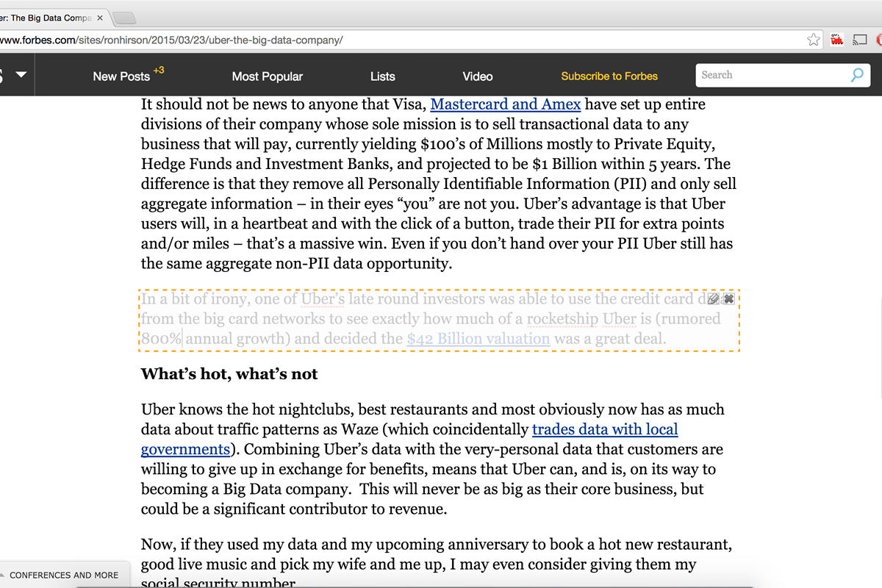Open the Lists menu
The image size is (882, 588).
click(383, 76)
